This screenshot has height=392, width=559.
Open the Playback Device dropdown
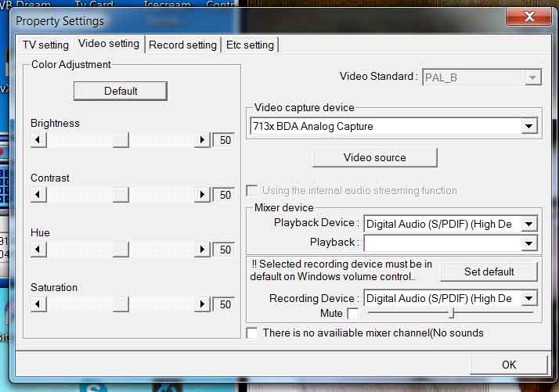coord(528,225)
